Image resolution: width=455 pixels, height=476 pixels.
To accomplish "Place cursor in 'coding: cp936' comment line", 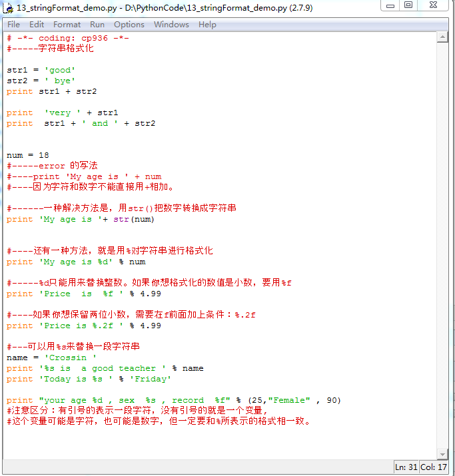I will tap(68, 38).
